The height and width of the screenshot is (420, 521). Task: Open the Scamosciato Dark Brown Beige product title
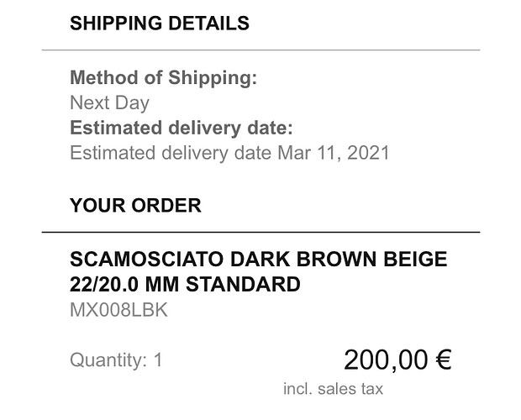259,259
